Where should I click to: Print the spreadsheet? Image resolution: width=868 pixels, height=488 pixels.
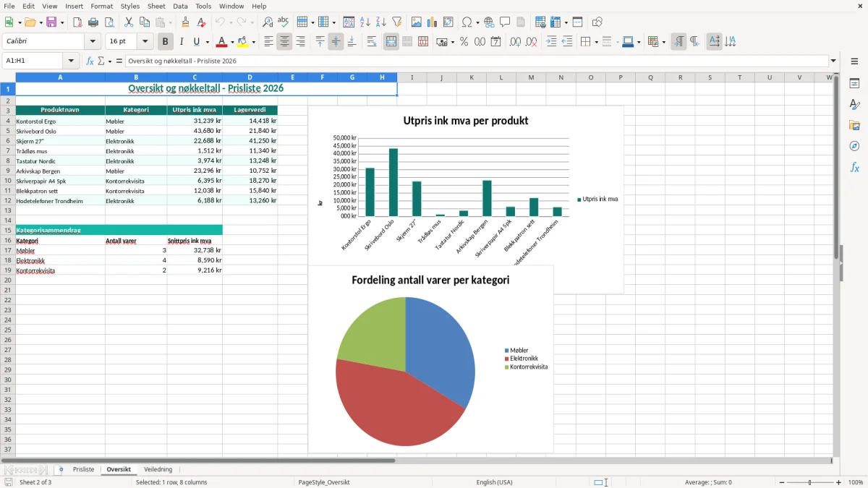93,22
